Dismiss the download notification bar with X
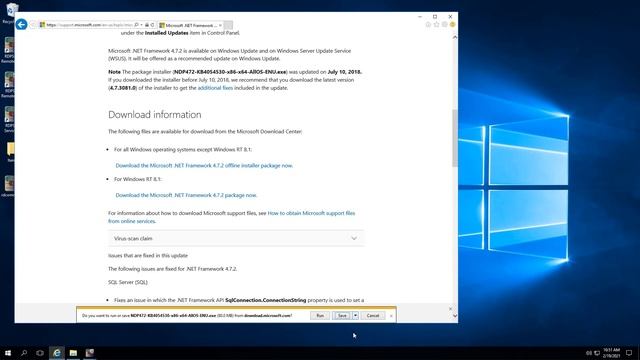The width and height of the screenshot is (640, 360). click(x=391, y=316)
